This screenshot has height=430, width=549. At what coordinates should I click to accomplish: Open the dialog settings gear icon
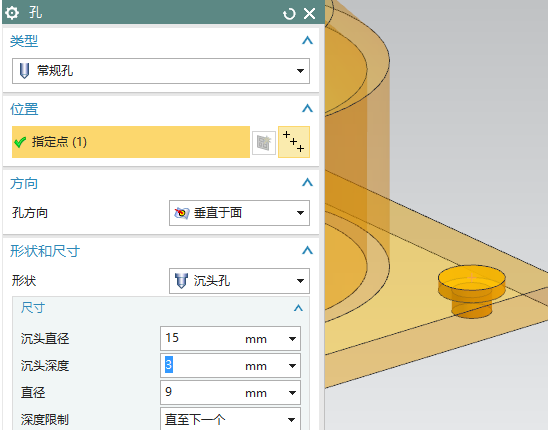pos(12,13)
